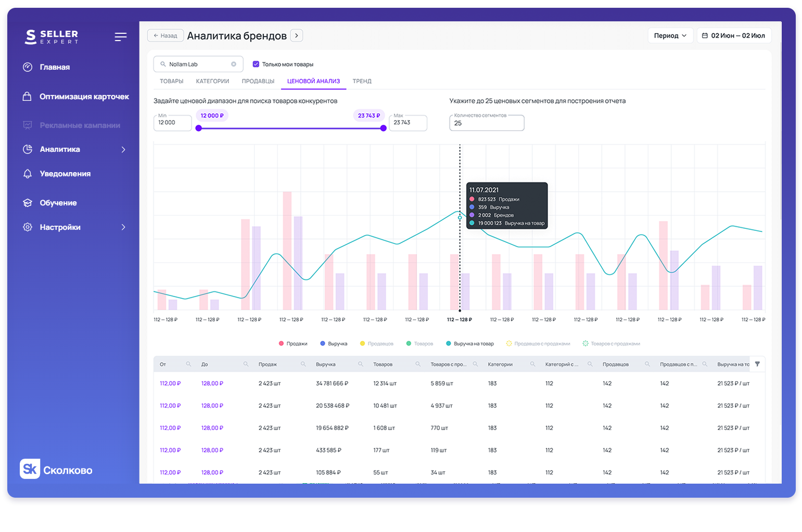Switch to the ПРОДАВЦЫ tab

258,81
